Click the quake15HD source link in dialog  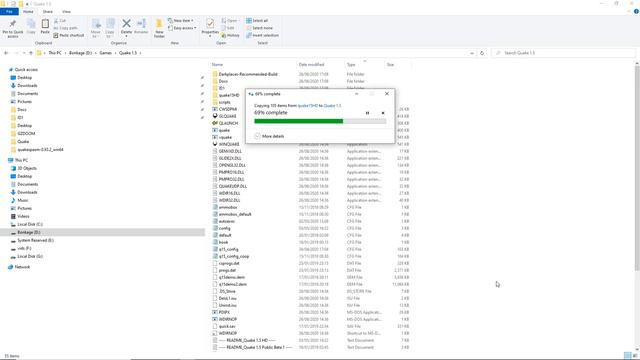click(308, 106)
